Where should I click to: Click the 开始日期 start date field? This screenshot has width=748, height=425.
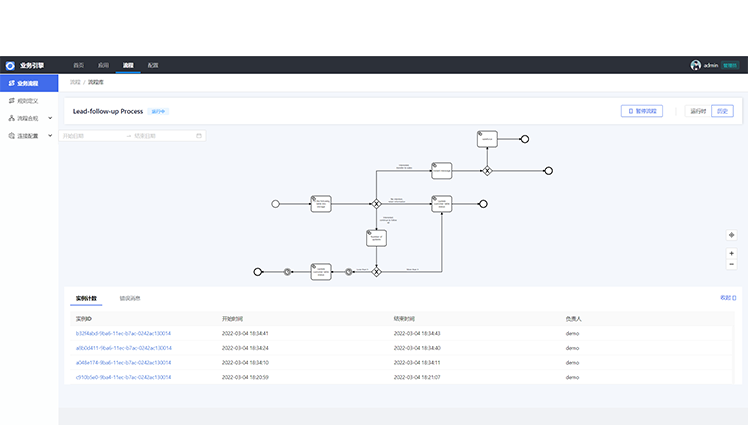coord(90,135)
